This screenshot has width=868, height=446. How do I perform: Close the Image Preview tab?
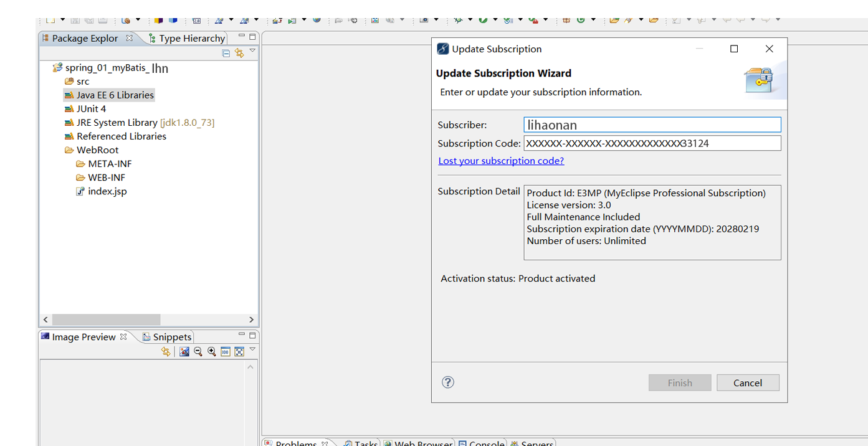tap(123, 337)
